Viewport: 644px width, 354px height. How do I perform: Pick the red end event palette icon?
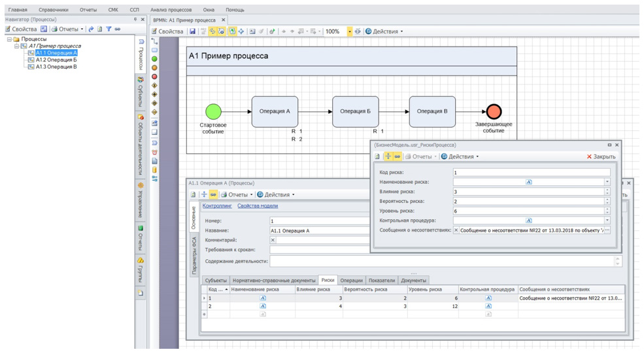pos(155,77)
